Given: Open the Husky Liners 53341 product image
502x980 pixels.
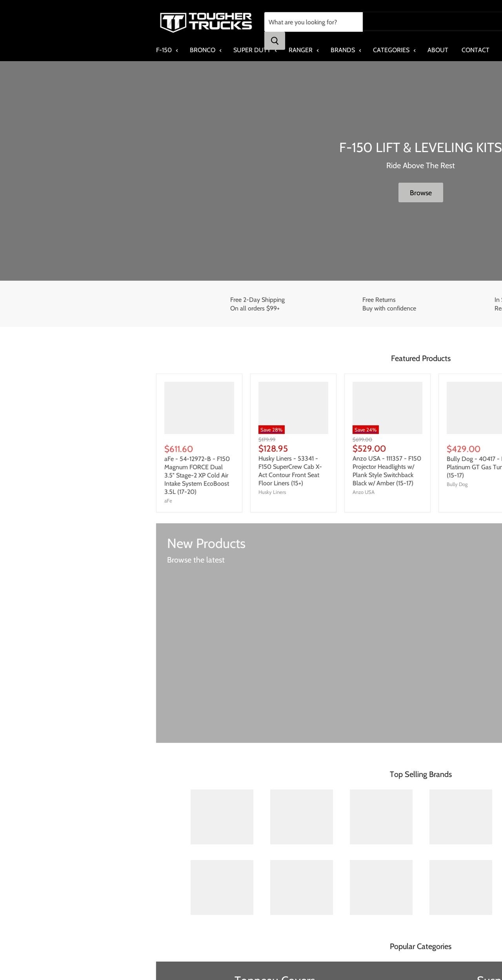Looking at the screenshot, I should coord(293,408).
